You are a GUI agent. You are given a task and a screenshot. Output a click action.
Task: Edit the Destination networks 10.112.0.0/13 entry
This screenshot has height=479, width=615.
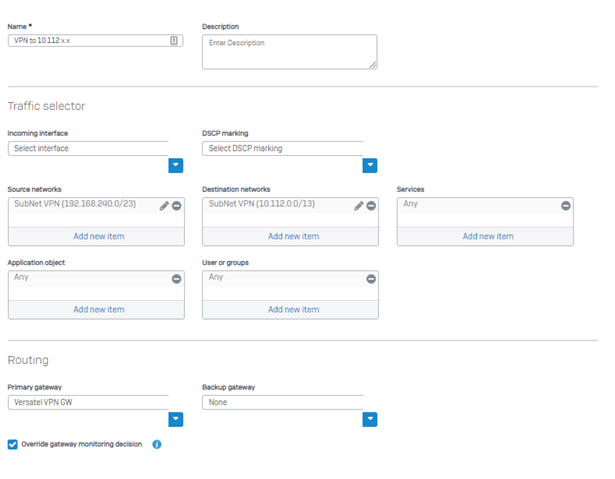coord(358,206)
